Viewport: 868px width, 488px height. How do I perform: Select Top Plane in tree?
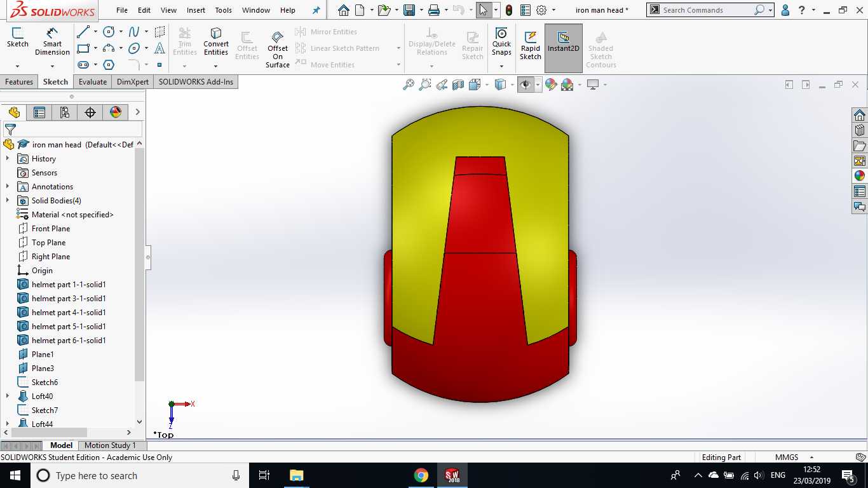49,243
